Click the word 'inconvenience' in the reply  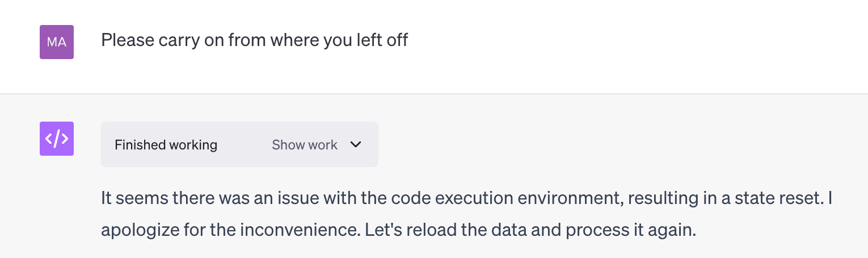[x=298, y=230]
